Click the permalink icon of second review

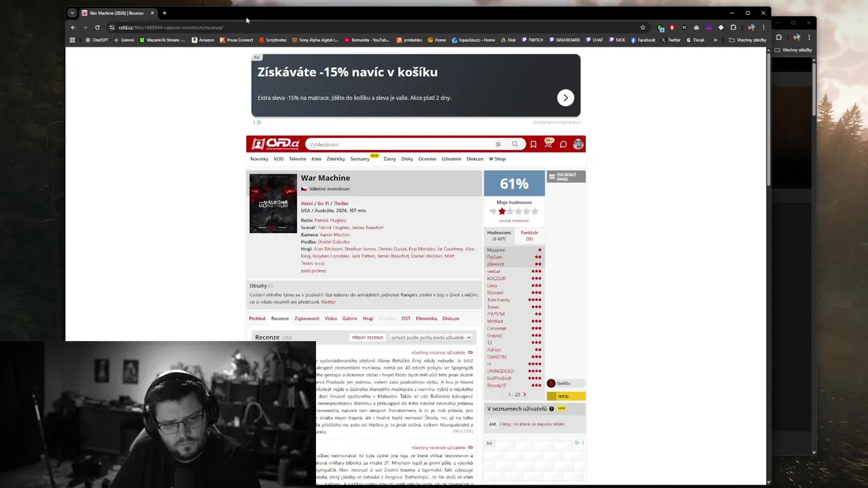click(x=471, y=447)
